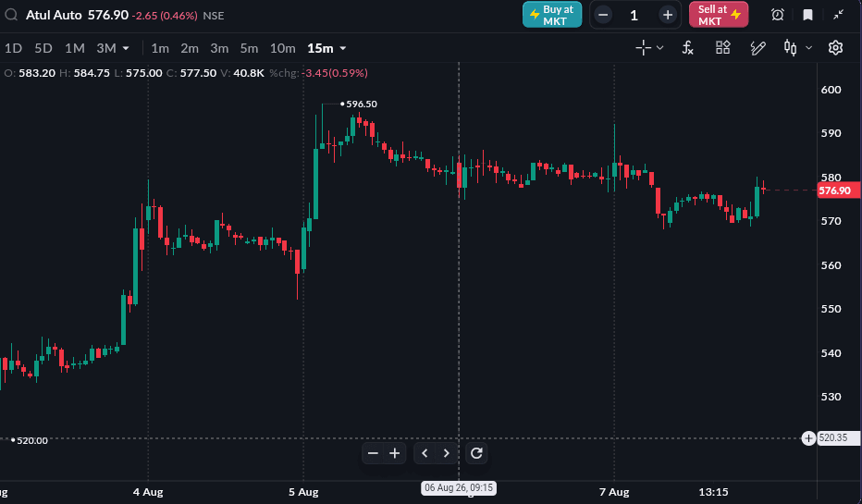Switch to the 1m interval

(x=160, y=48)
